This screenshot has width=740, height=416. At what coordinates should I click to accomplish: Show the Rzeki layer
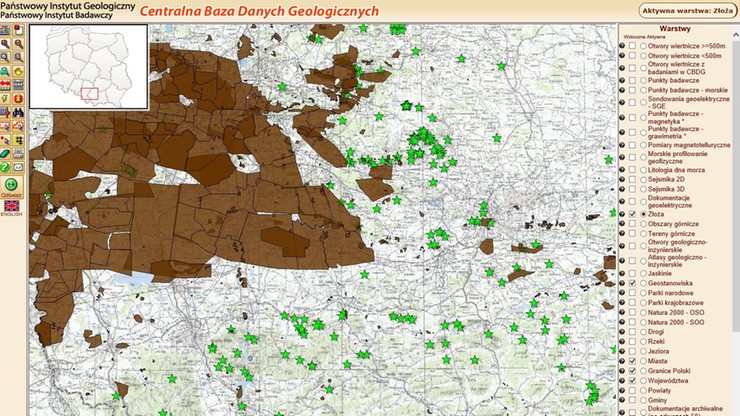(632, 341)
